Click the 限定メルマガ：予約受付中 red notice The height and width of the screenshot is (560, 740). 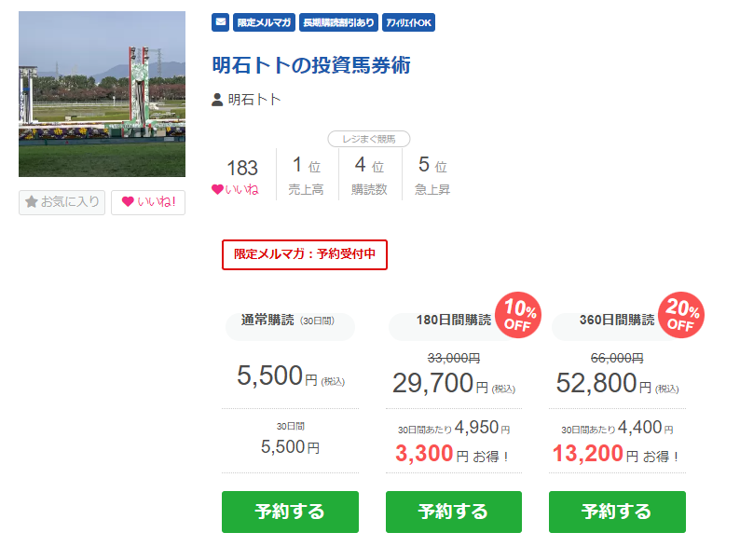tap(305, 254)
